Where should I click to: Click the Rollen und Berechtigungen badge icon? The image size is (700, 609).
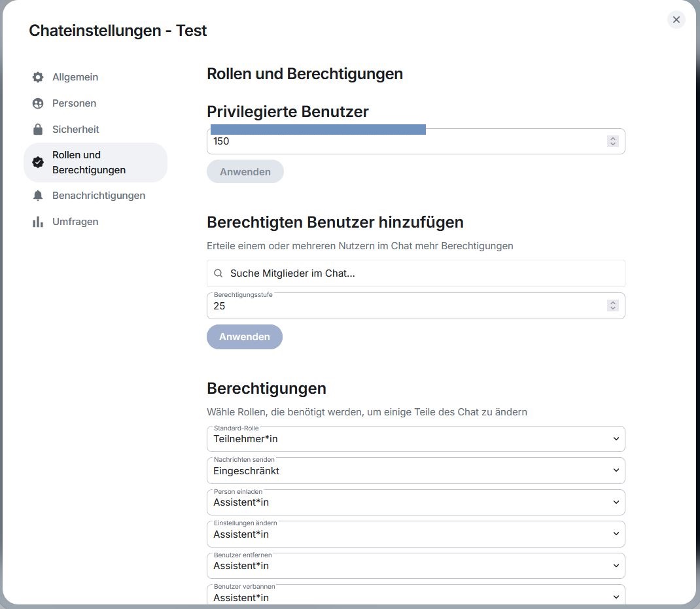point(38,162)
